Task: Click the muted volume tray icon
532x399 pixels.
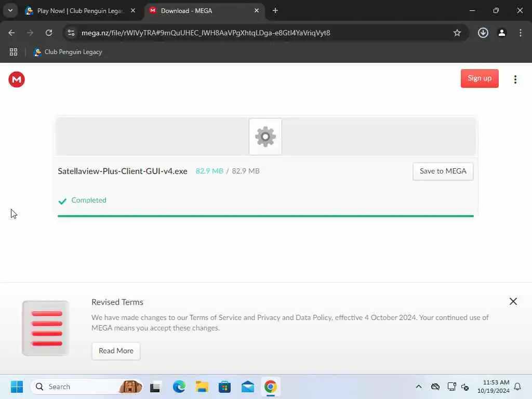Action: coord(465,387)
